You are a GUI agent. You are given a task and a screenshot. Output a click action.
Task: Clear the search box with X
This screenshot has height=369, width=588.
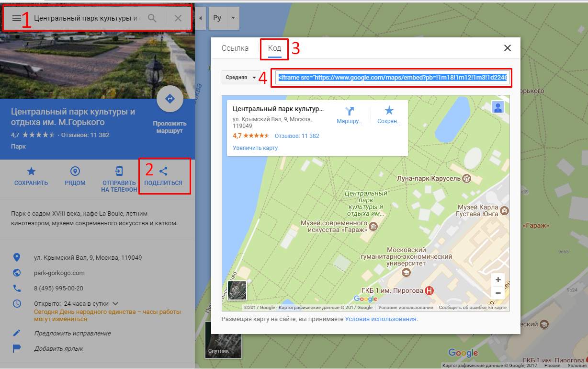click(x=178, y=18)
